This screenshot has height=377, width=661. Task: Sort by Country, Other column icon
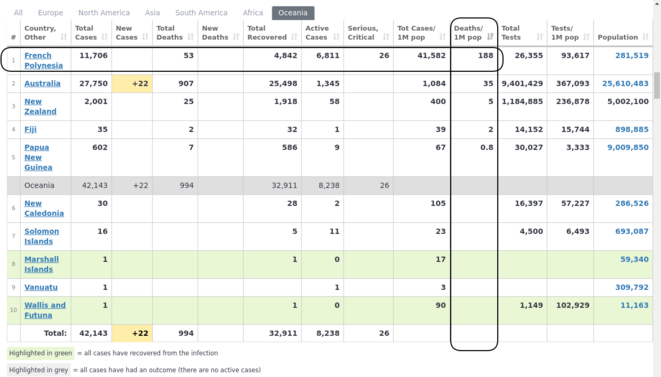[64, 37]
